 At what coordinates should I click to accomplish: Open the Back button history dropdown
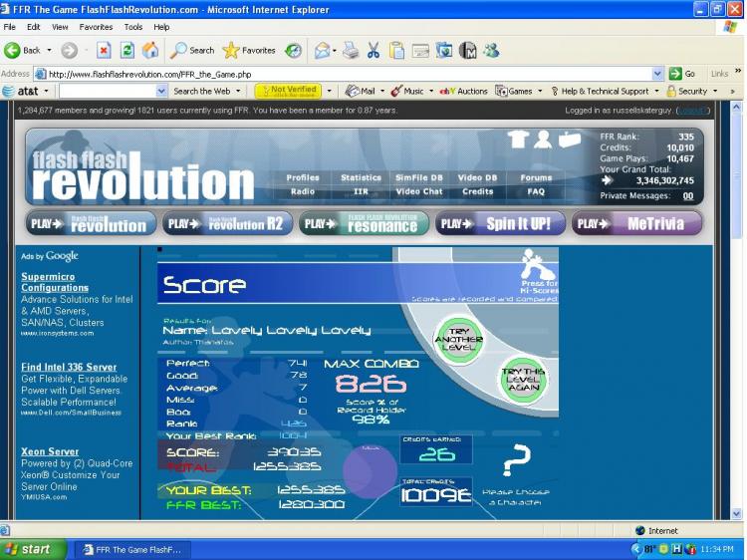coord(49,50)
